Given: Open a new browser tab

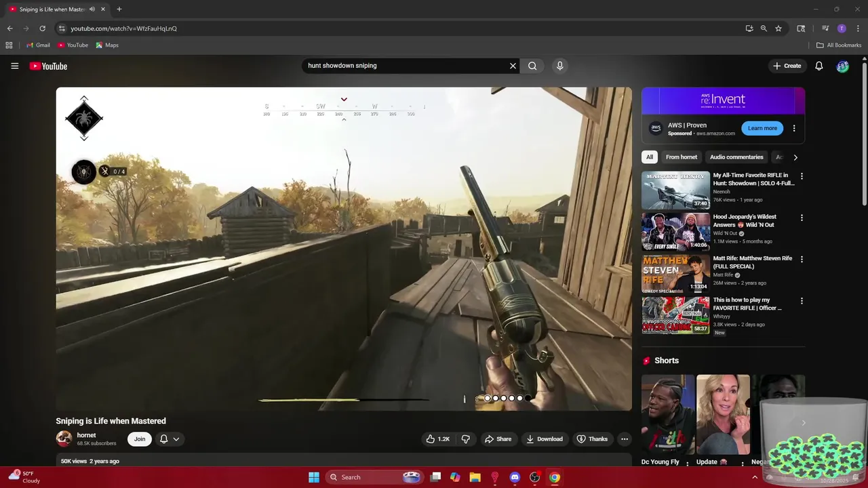Looking at the screenshot, I should pos(119,9).
